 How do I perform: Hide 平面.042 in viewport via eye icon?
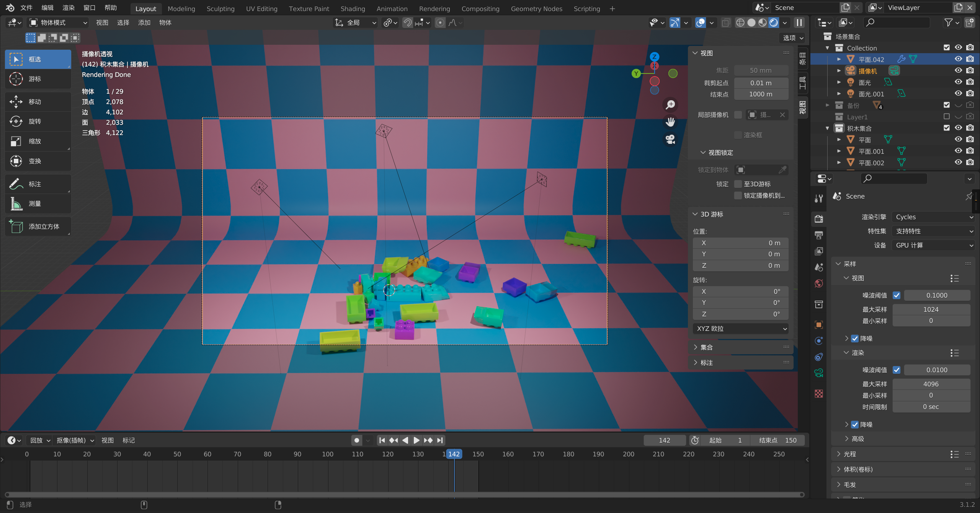(958, 59)
